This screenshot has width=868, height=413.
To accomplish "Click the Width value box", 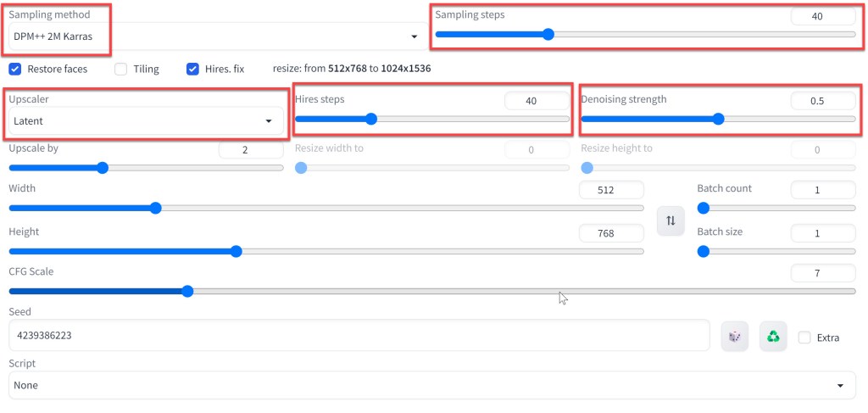I will tap(611, 190).
